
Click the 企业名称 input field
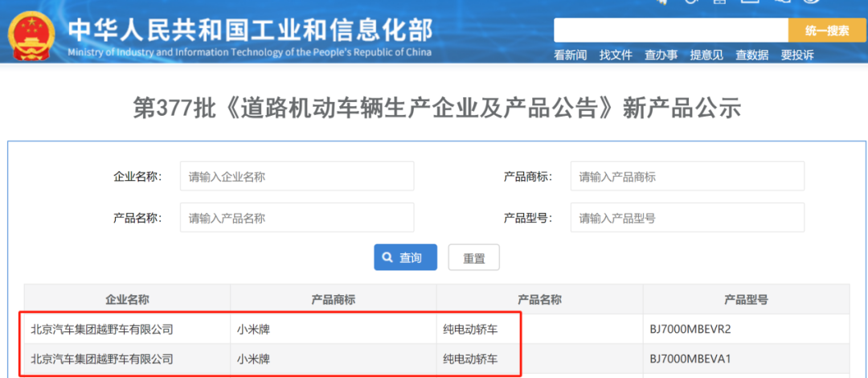pos(297,176)
